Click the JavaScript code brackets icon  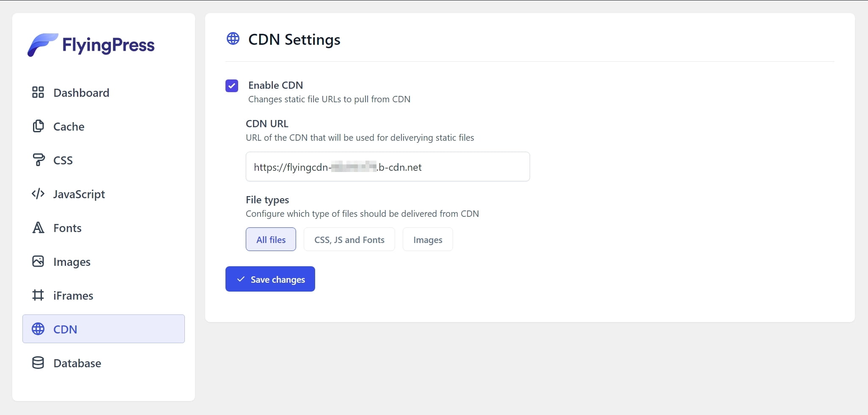pyautogui.click(x=38, y=194)
